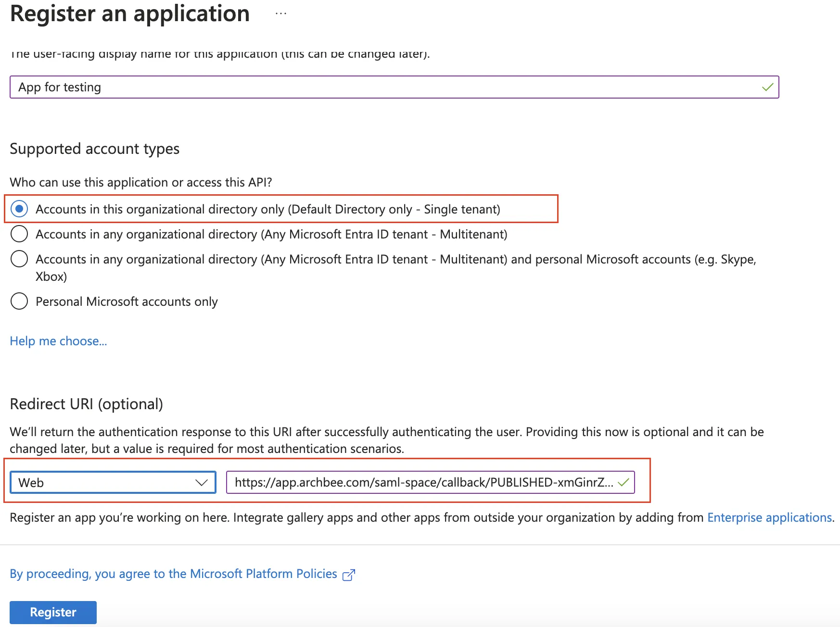Select single tenant organizational directory option
The image size is (840, 627).
point(19,209)
